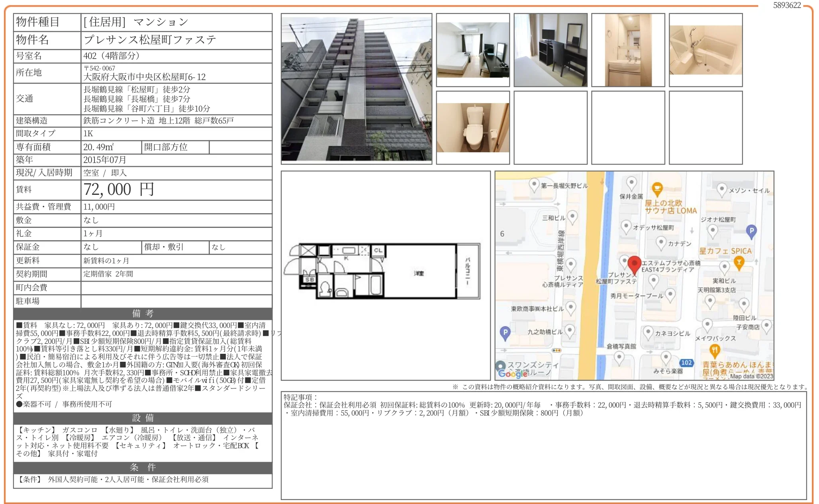Select the parking icon near 九之助橋ビル
The image size is (819, 504).
505,331
